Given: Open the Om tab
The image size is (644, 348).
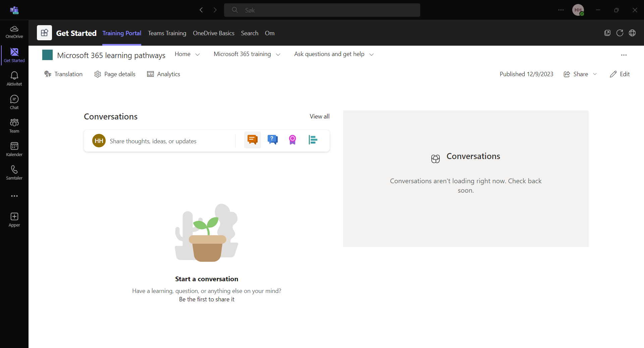Looking at the screenshot, I should [x=270, y=33].
